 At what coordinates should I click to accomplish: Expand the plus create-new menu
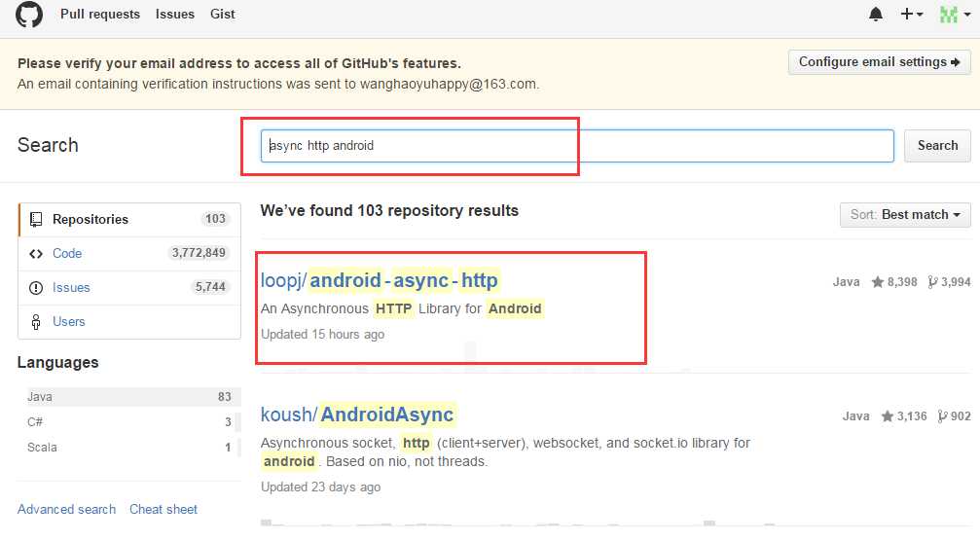(x=911, y=14)
